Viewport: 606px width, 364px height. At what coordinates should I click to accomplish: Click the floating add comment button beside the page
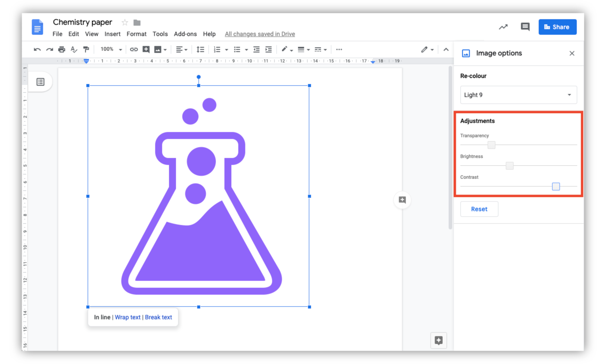402,200
